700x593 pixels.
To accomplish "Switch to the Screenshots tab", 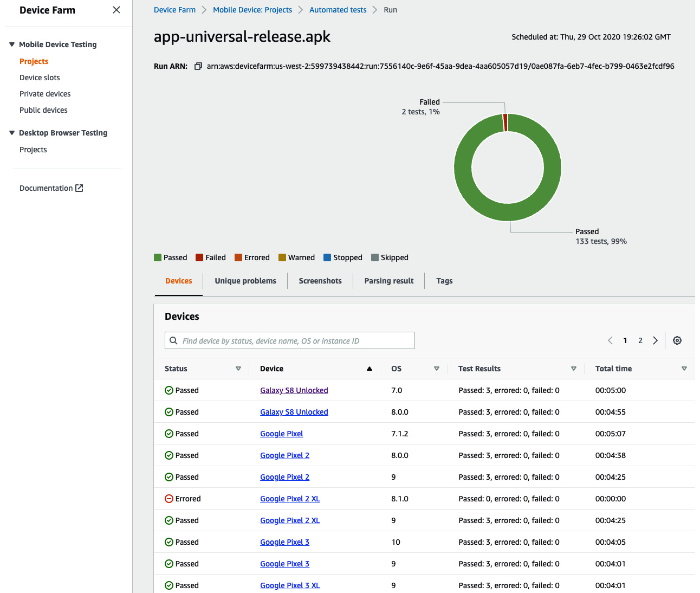I will [320, 280].
